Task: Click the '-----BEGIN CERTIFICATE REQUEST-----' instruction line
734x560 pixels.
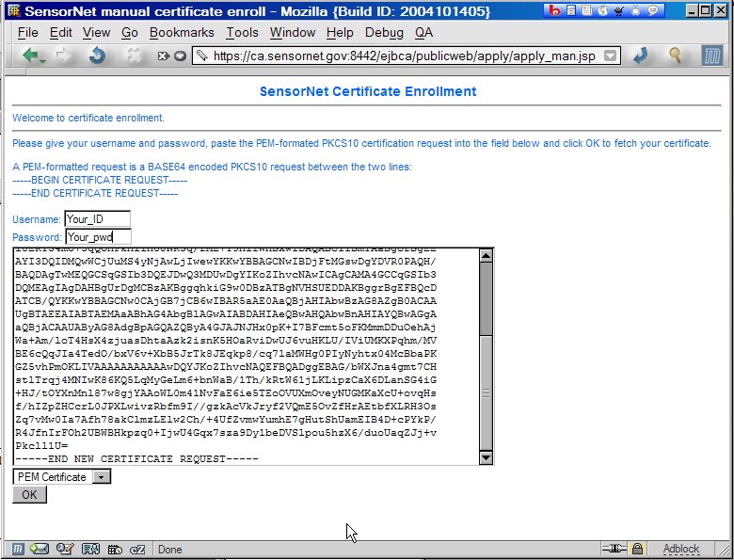Action: tap(100, 181)
